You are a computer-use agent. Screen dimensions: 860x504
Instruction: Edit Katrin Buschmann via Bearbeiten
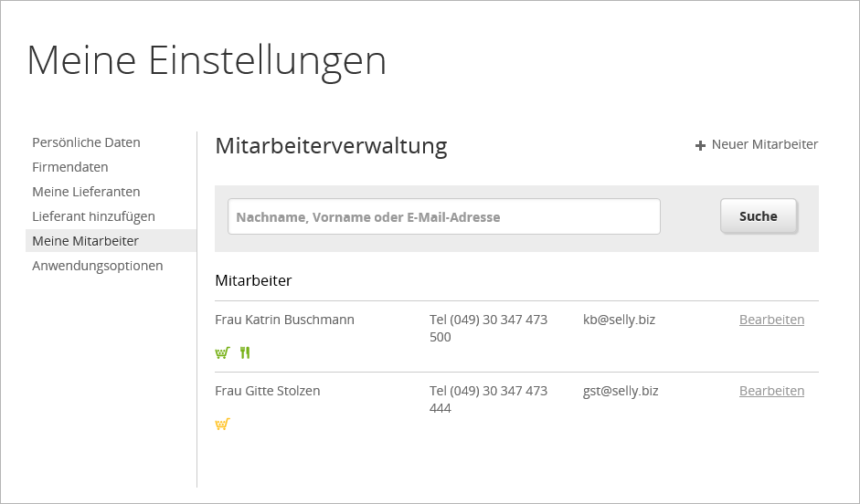(x=771, y=320)
